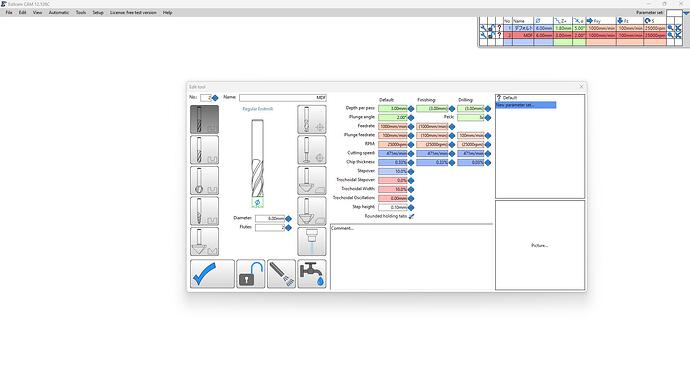This screenshot has height=370, width=690.
Task: Click the blue diamond beside tool No. field
Action: click(x=215, y=98)
